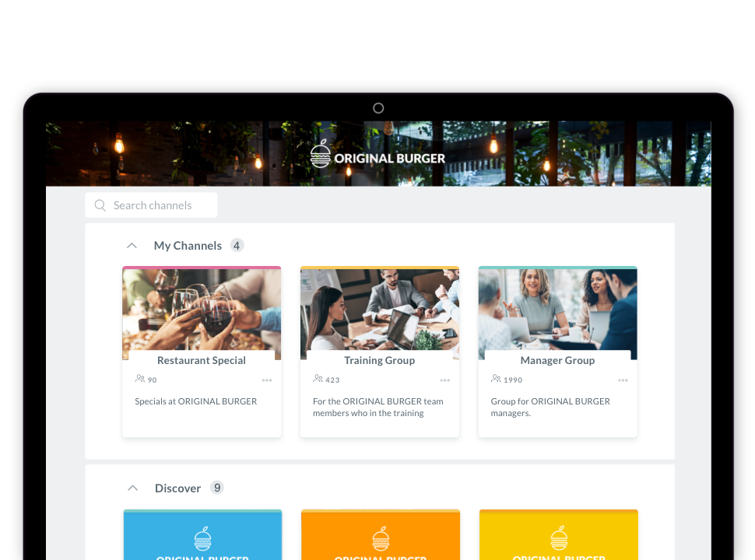Click the My Channels count badge 4
The width and height of the screenshot is (755, 560).
click(237, 246)
